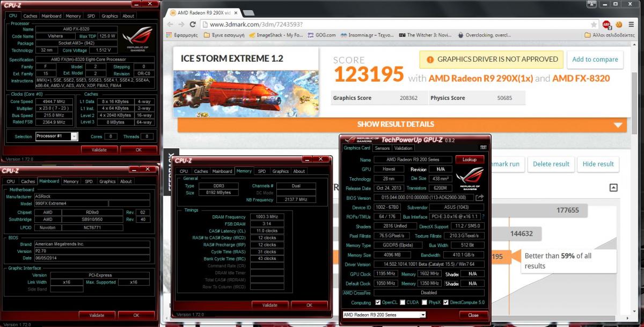Viewport: 644px width, 327px height.
Task: Click the warning icon on driver notice
Action: point(429,60)
